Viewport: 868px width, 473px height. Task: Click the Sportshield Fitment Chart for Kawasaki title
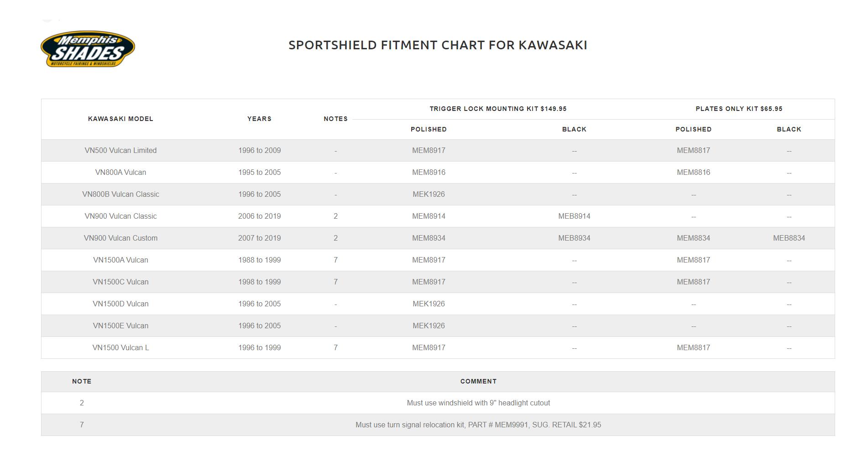(438, 45)
